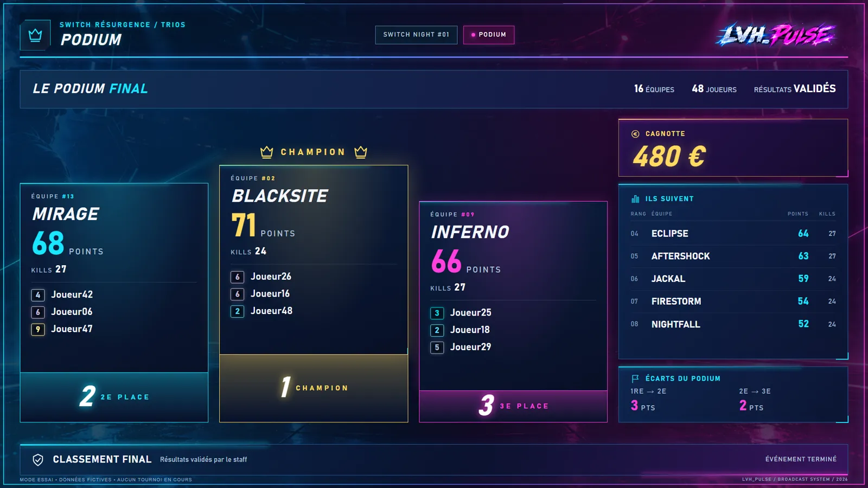Click player Joueur26 in champion card
This screenshot has width=868, height=488.
click(271, 277)
